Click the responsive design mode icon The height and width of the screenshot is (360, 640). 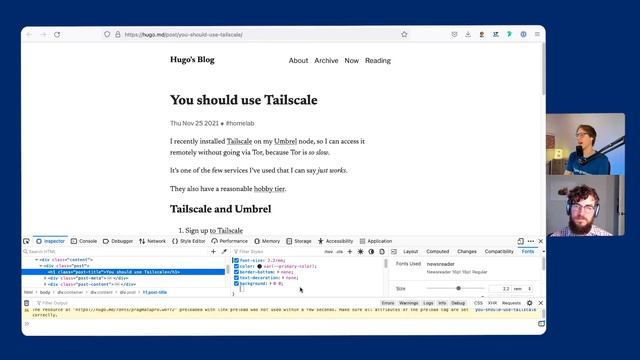click(x=520, y=241)
